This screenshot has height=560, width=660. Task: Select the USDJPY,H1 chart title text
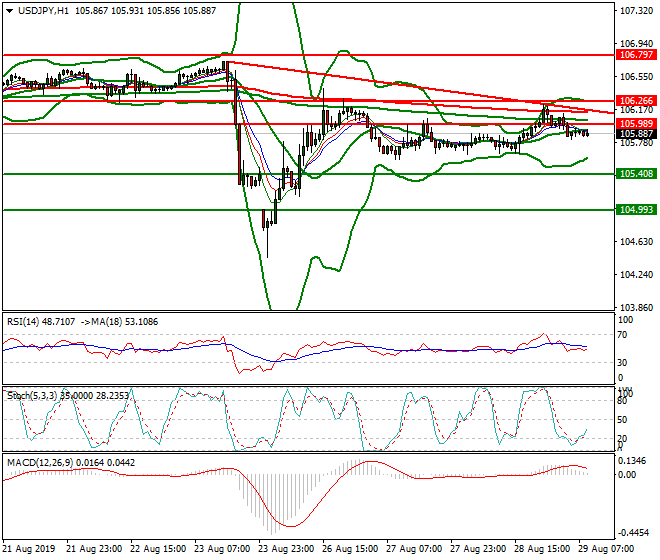pyautogui.click(x=43, y=11)
